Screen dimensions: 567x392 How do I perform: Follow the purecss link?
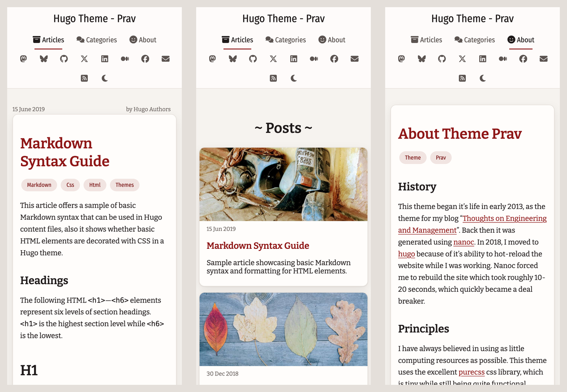click(472, 372)
